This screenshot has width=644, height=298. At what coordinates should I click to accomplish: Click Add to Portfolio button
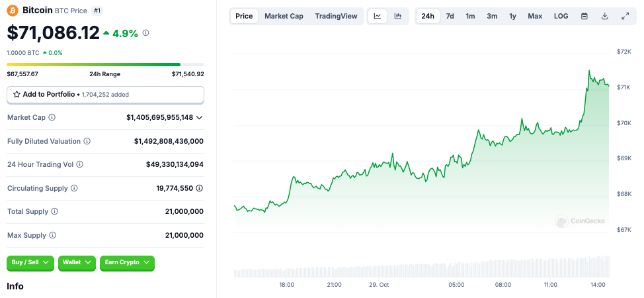(x=105, y=95)
